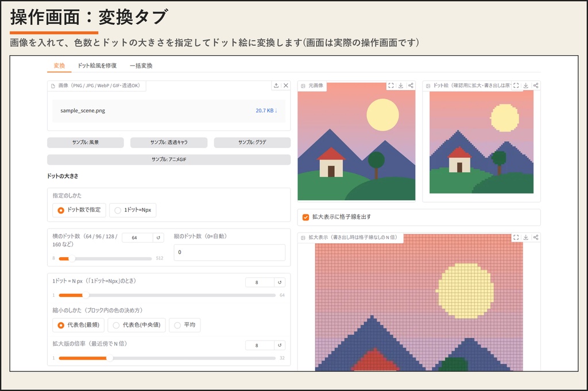The width and height of the screenshot is (588, 391).
Task: Click the 拡大版の倍率 slider
Action: click(167, 358)
